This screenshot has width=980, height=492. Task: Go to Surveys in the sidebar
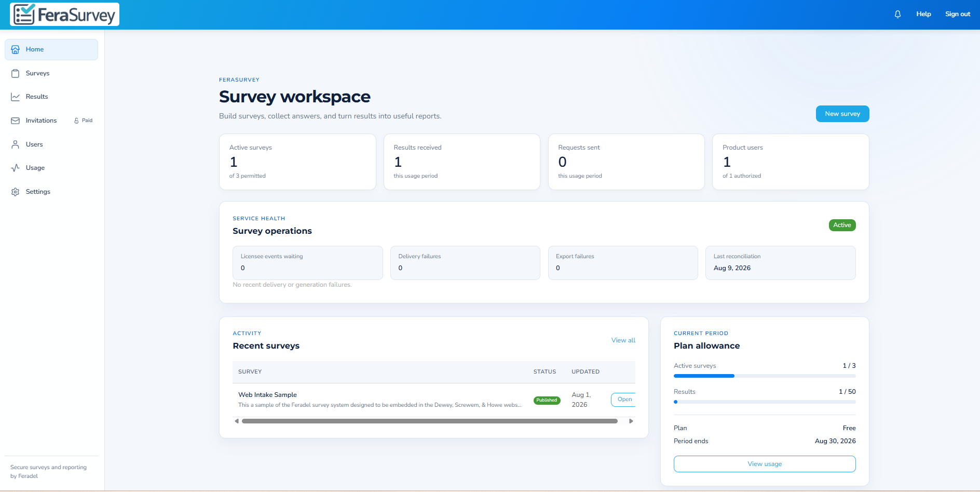(x=51, y=73)
